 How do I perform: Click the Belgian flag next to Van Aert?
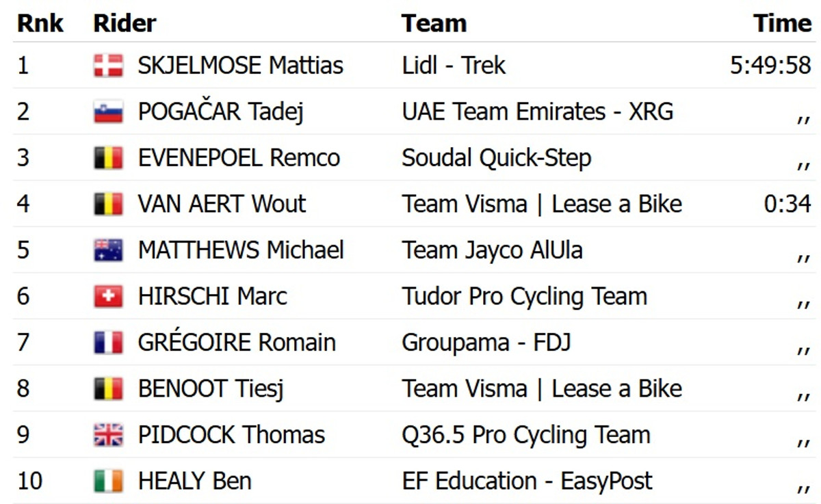point(108,204)
